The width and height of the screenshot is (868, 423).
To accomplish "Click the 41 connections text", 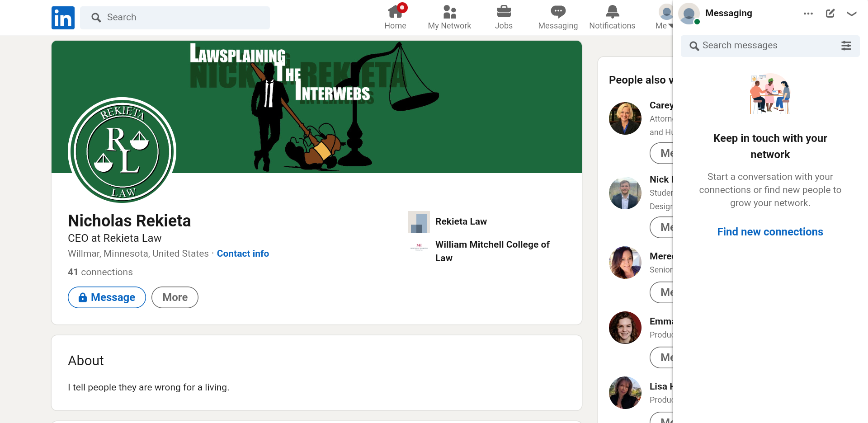I will tap(100, 272).
